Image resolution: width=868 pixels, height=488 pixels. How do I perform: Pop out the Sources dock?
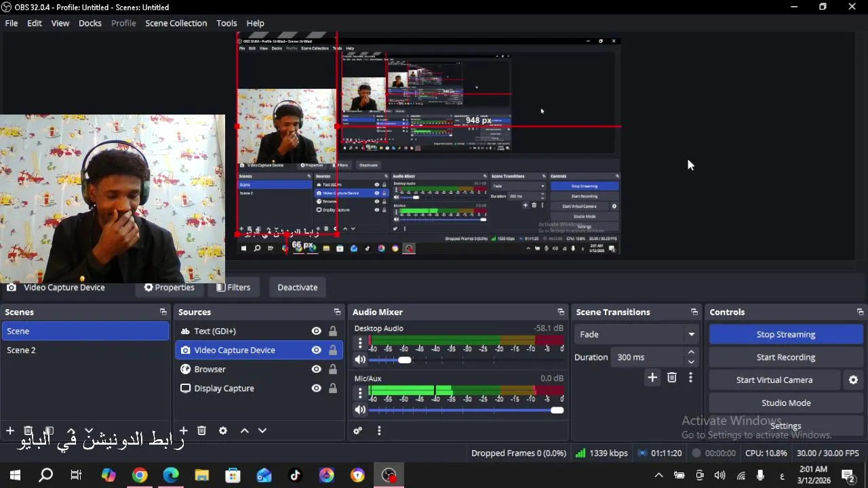coord(337,312)
